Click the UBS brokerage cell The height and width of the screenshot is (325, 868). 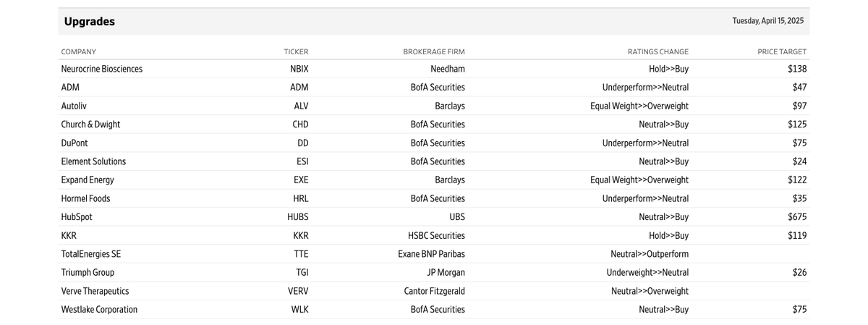point(457,217)
